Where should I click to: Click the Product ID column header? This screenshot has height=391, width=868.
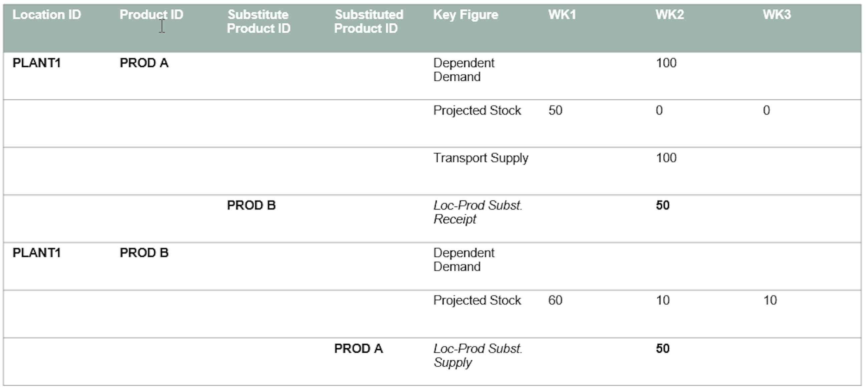coord(151,15)
